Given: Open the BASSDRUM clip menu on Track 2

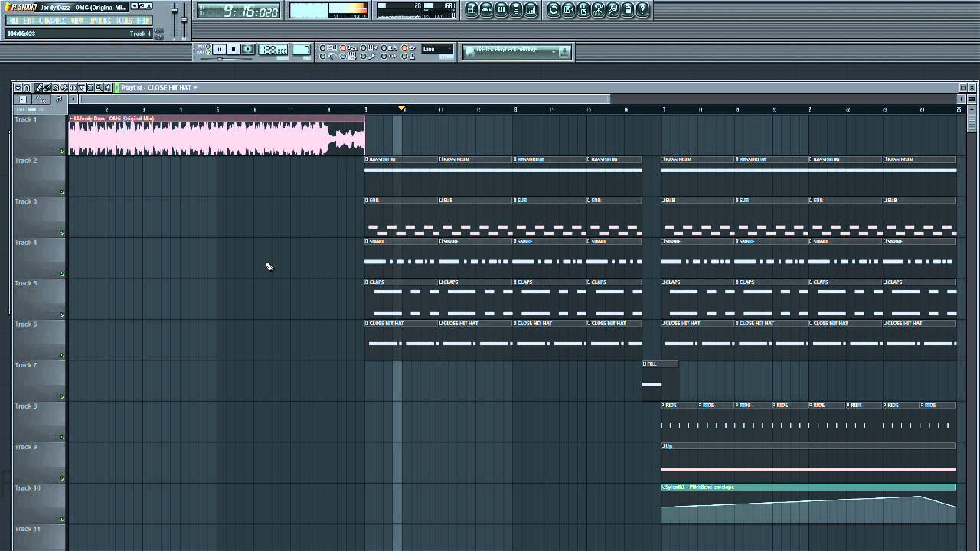Looking at the screenshot, I should coord(367,159).
